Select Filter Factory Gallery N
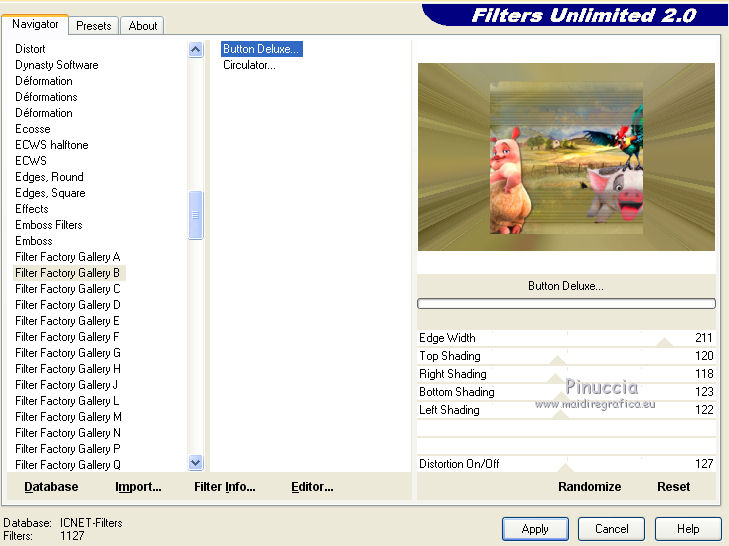The height and width of the screenshot is (546, 729). [x=68, y=433]
